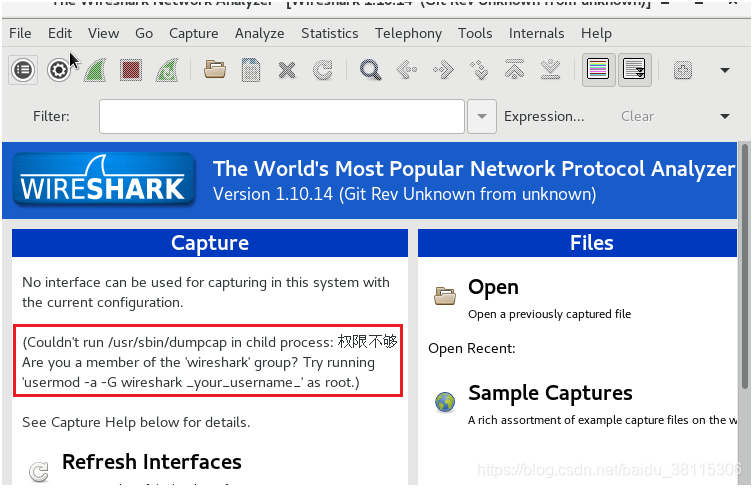Viewport: 752px width, 488px height.
Task: Click the Sample Captures globe icon
Action: 445,402
